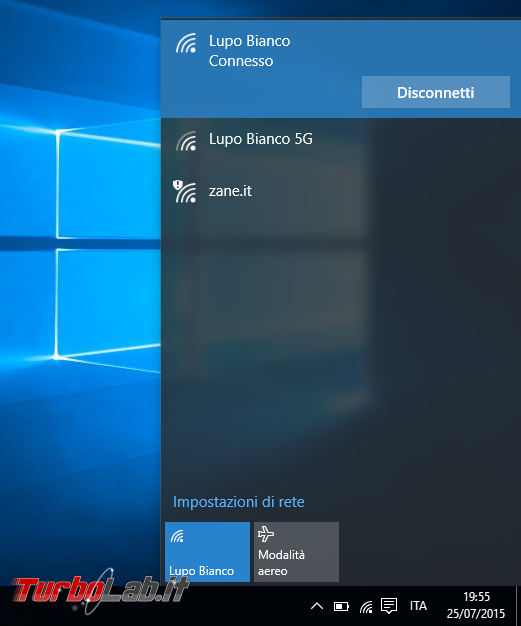The width and height of the screenshot is (521, 626).
Task: Click the Disconnetti button
Action: pyautogui.click(x=436, y=92)
